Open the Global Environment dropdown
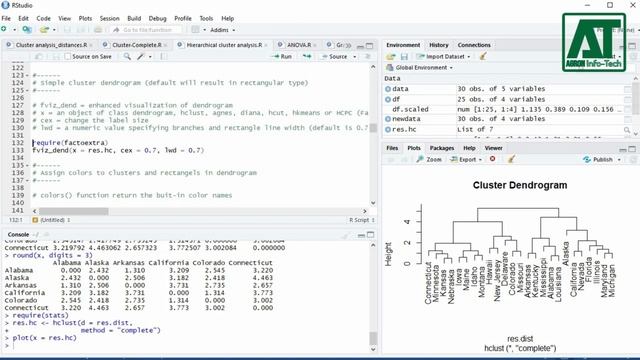640x360 pixels. [x=419, y=67]
